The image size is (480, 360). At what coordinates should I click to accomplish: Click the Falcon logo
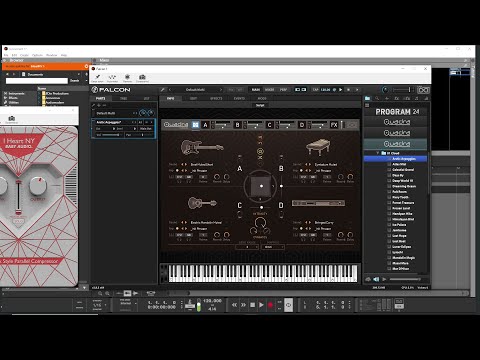coord(111,90)
